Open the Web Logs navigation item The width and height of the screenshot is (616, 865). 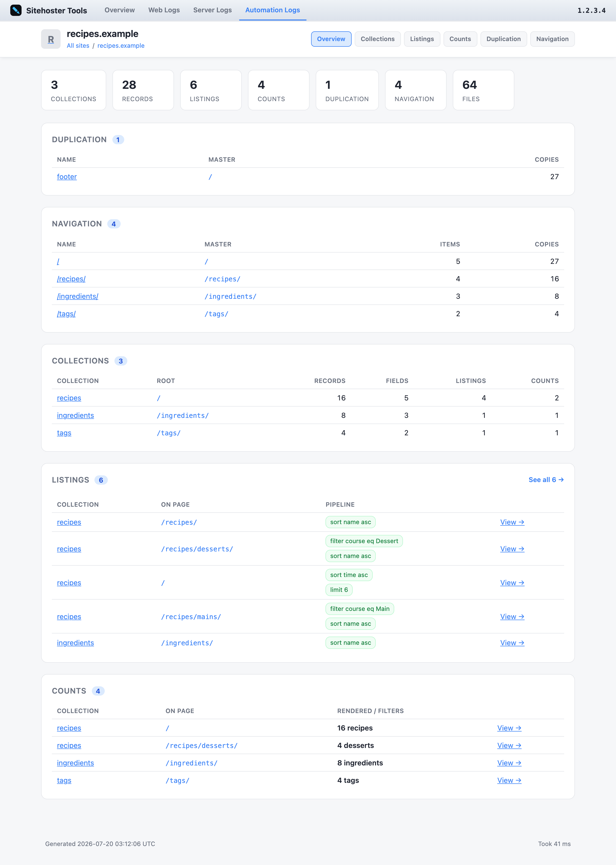[164, 10]
